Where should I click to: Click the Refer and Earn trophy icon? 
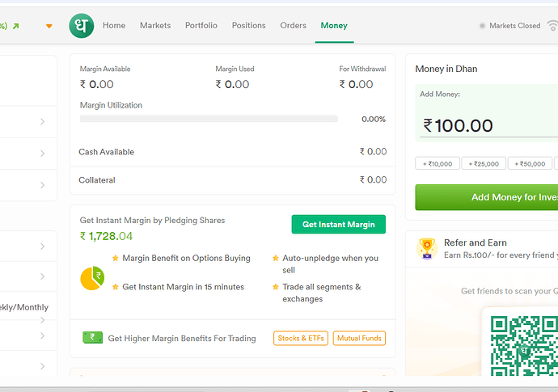[427, 248]
